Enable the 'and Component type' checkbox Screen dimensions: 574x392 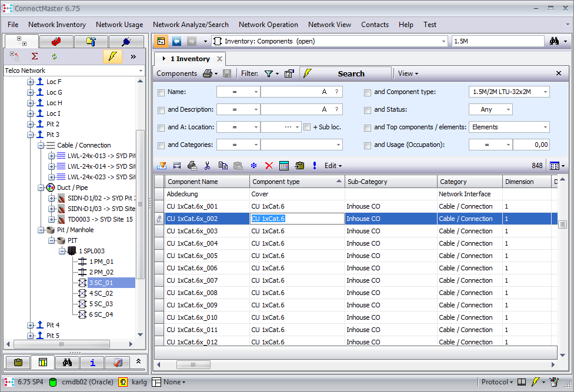[368, 92]
